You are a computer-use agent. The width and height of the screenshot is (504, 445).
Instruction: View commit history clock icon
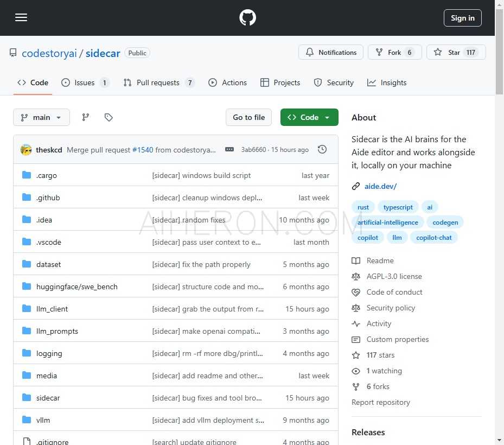pos(322,150)
